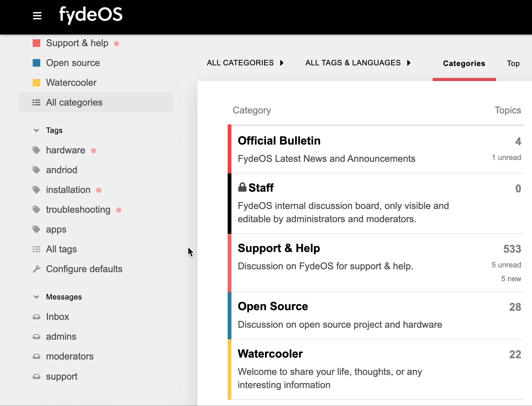
Task: Open the troubleshooting tag
Action: [x=78, y=210]
